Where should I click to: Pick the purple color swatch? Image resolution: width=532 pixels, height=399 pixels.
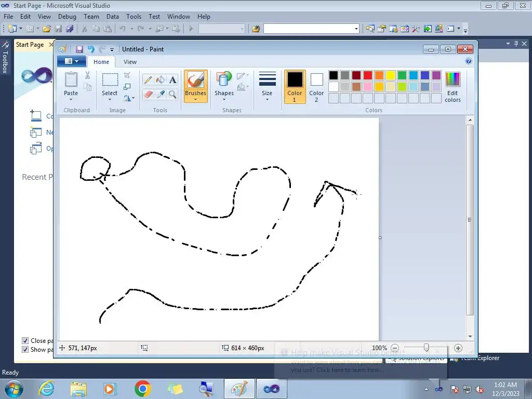[x=436, y=75]
